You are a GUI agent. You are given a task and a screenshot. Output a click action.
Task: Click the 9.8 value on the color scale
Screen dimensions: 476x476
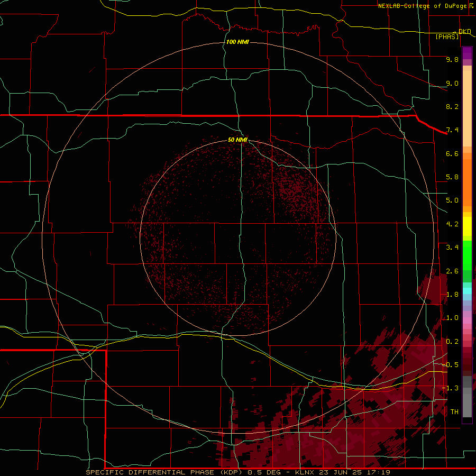coord(452,59)
